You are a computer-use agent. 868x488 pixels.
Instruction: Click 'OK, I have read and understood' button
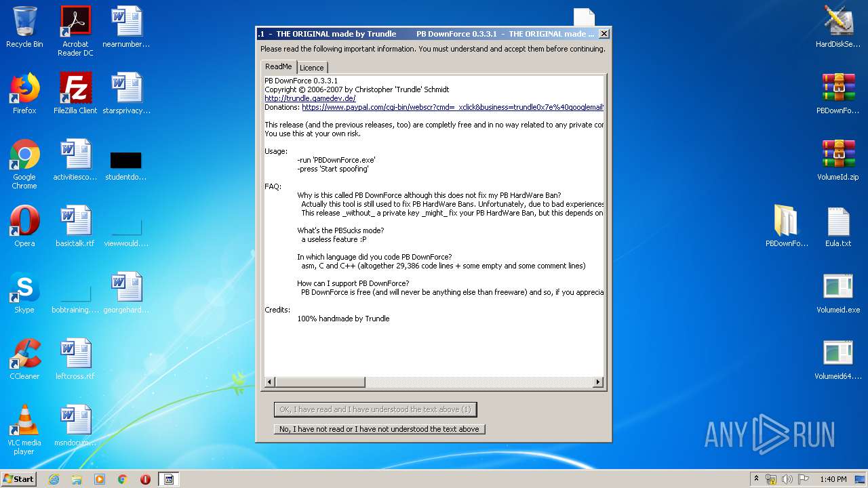[375, 409]
